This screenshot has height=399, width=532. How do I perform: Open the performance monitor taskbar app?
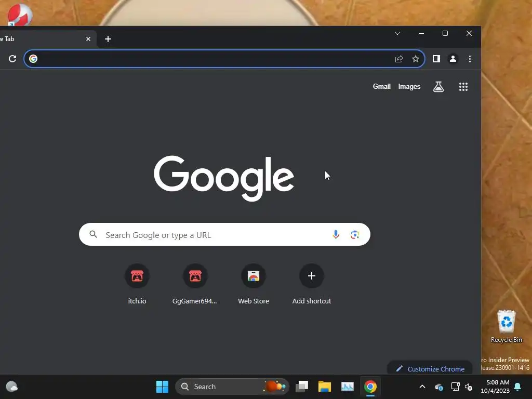point(348,387)
